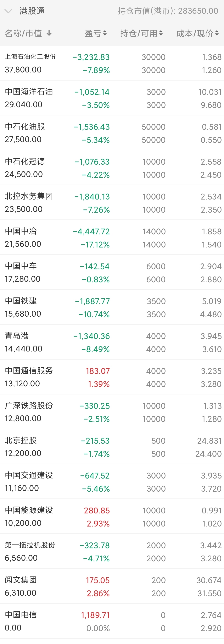Open 中国海洋石油 holding row
Screen dimensions: 224x644
coord(112,98)
